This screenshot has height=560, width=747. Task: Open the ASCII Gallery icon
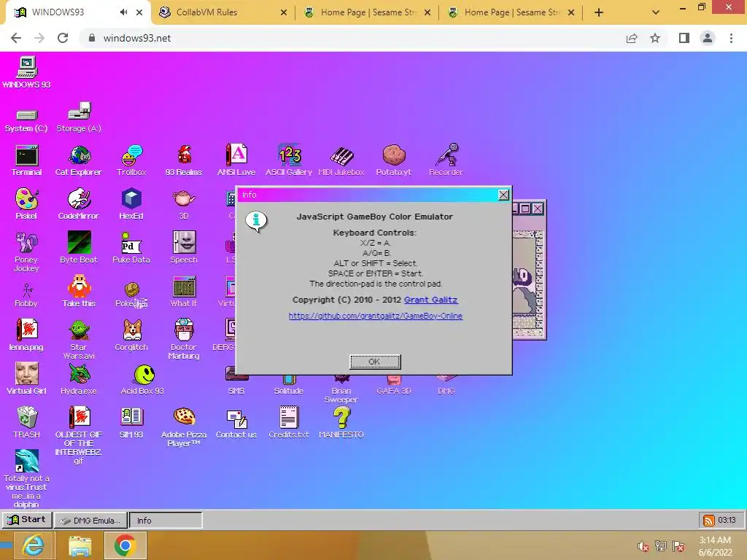289,160
